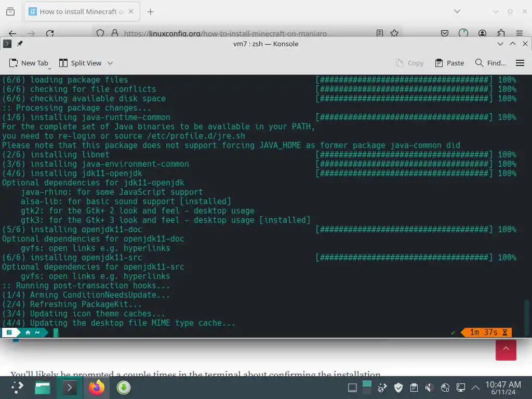
Task: Expand hidden system tray icons arrow
Action: coord(476,388)
